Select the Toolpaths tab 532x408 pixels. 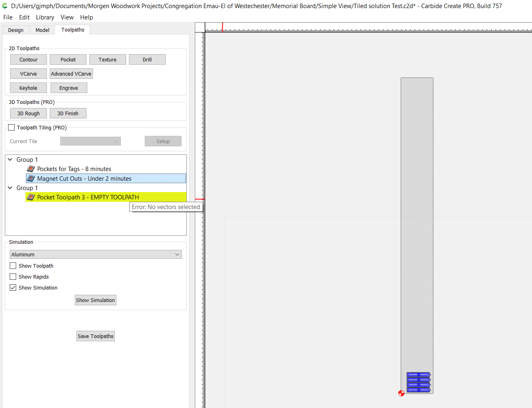point(73,30)
